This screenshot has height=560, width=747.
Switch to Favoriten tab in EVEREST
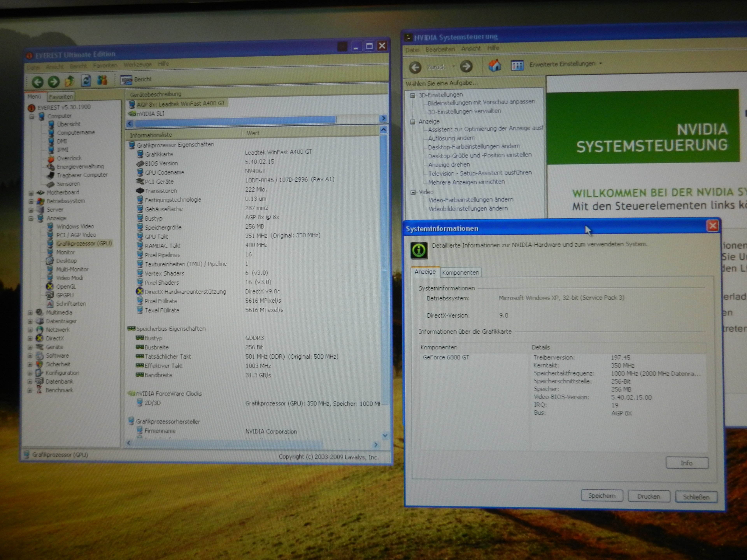(x=61, y=96)
